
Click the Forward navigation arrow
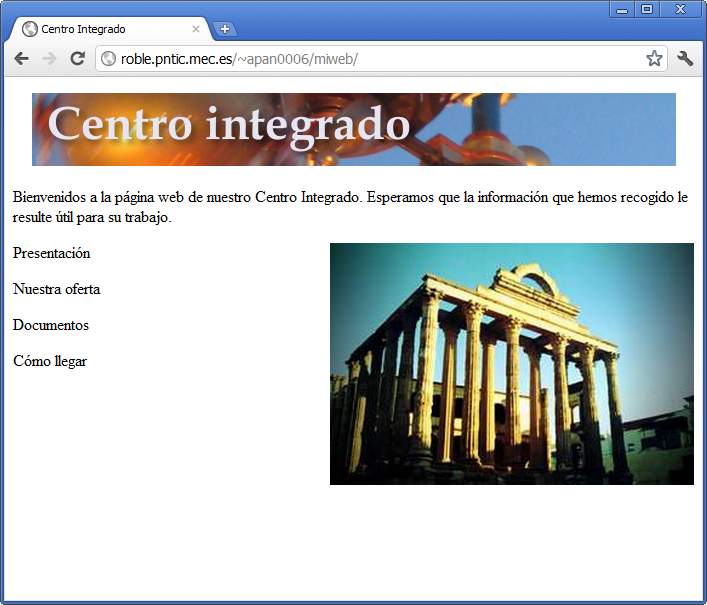pyautogui.click(x=49, y=59)
